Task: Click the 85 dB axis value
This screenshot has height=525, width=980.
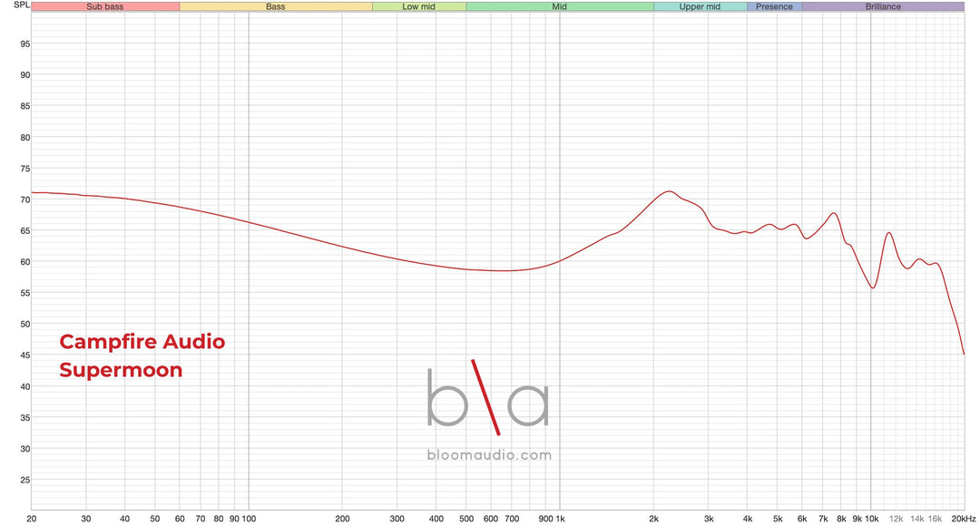Action: coord(25,106)
